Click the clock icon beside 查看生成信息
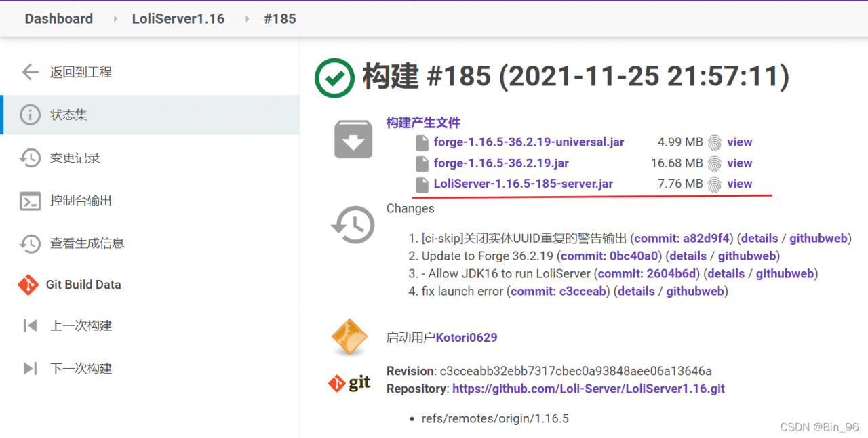The image size is (868, 438). (x=30, y=243)
